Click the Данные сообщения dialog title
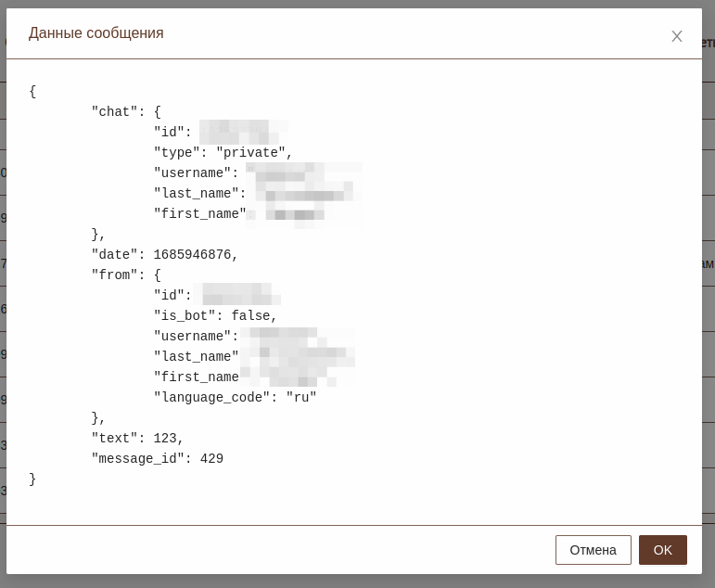The image size is (715, 588). click(x=96, y=33)
